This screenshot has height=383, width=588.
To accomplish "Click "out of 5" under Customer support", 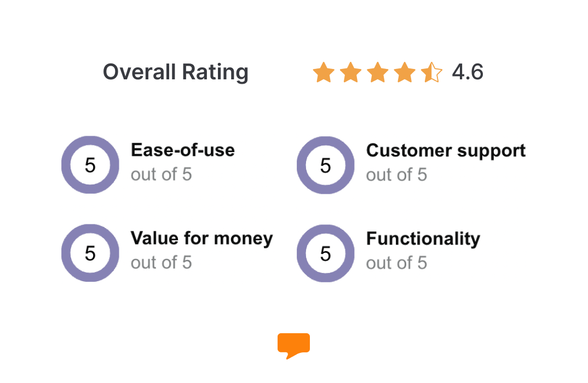I will click(x=396, y=175).
